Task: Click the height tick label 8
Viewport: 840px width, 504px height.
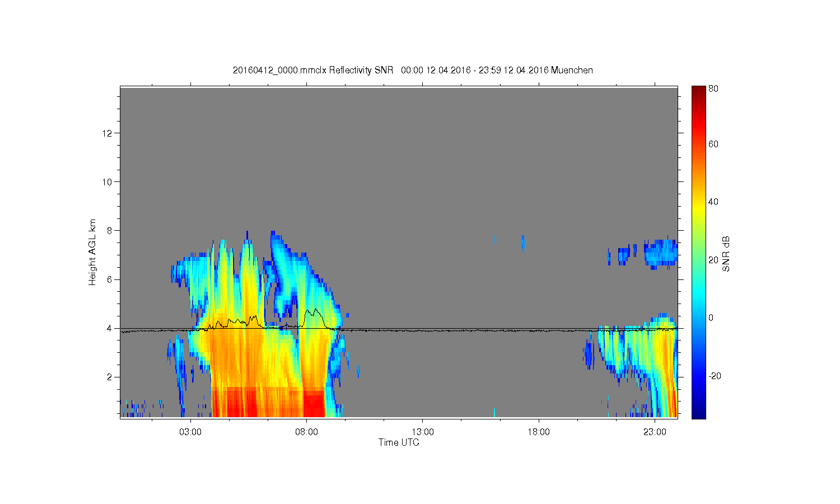Action: (x=110, y=230)
